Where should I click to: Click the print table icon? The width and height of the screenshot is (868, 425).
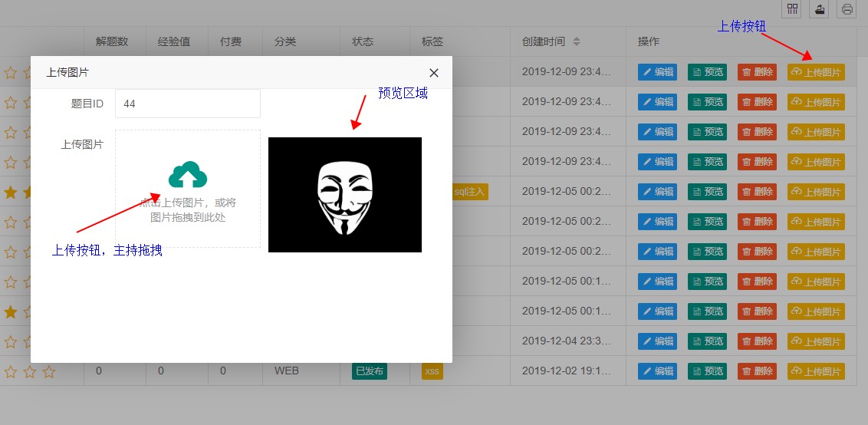click(x=847, y=9)
